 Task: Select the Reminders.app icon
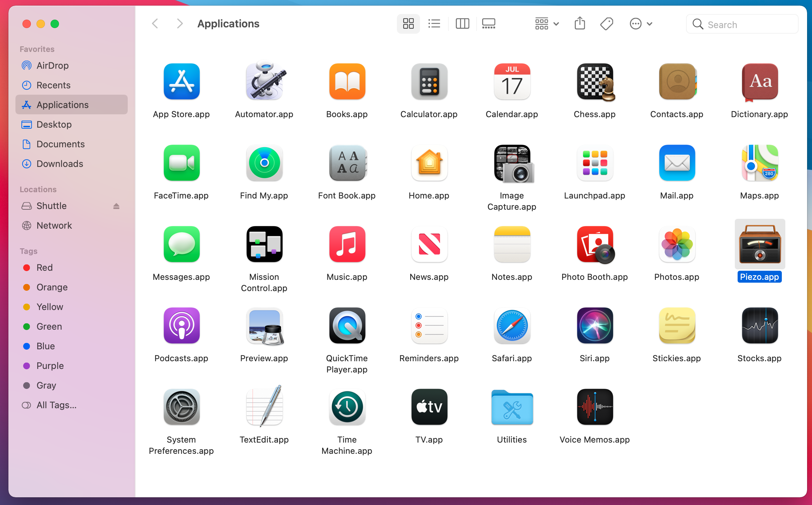click(429, 325)
